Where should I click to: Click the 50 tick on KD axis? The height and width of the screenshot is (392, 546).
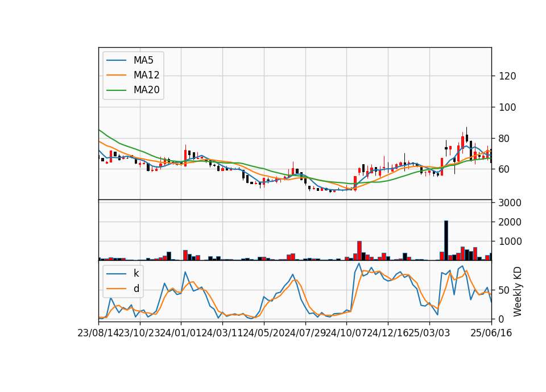click(504, 290)
